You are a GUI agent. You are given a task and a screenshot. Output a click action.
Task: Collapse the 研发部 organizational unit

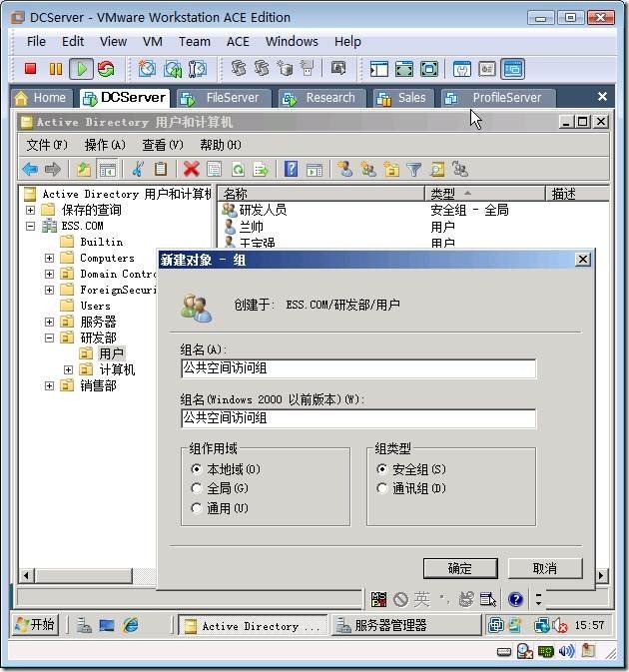pyautogui.click(x=49, y=338)
